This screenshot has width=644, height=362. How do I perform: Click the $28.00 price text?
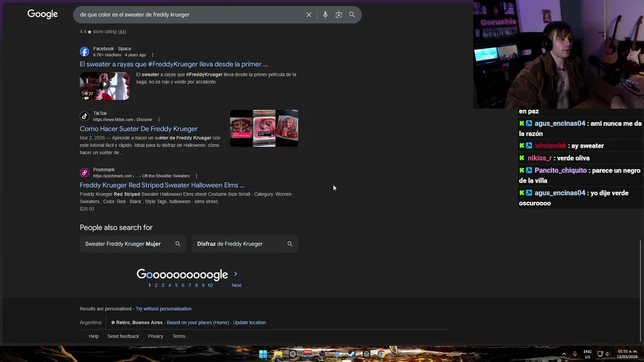[x=87, y=209]
